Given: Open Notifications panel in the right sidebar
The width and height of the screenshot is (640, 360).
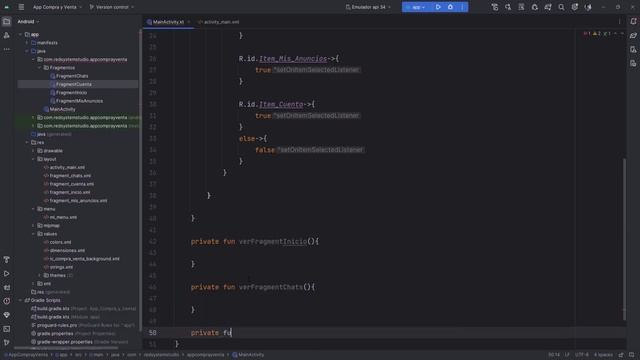Looking at the screenshot, I should point(633,22).
